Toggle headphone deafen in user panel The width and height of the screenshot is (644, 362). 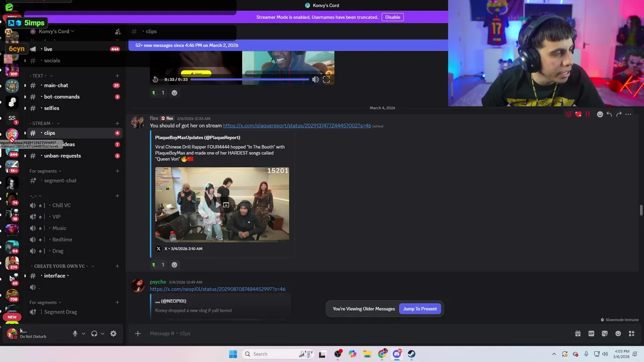click(x=94, y=333)
